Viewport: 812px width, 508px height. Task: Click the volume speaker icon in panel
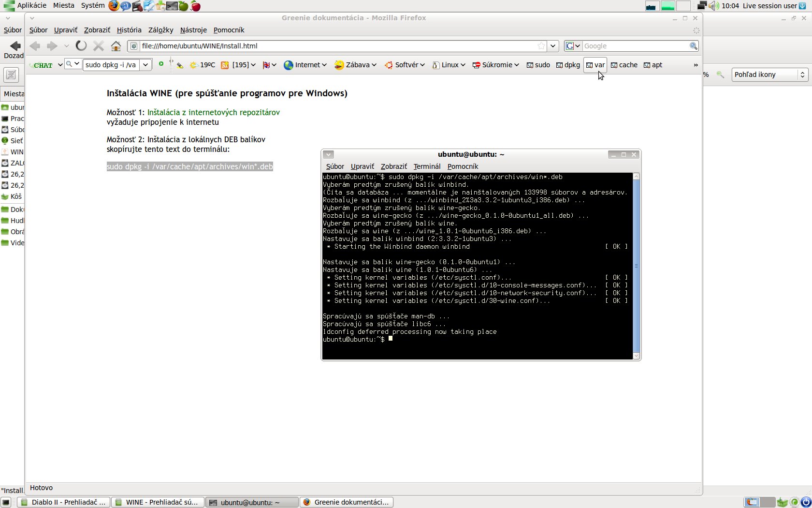tap(714, 6)
